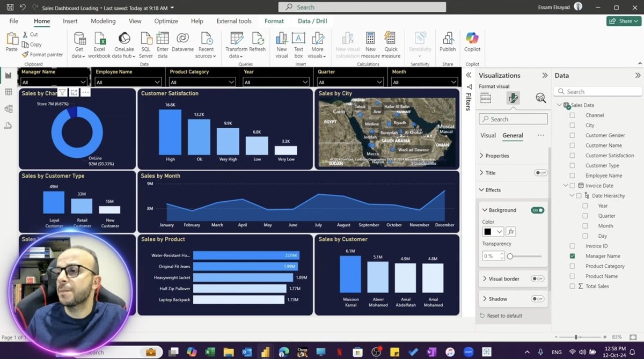Uncheck the Manager Name field checkbox
Screen dimensions: 644x359
click(572, 257)
